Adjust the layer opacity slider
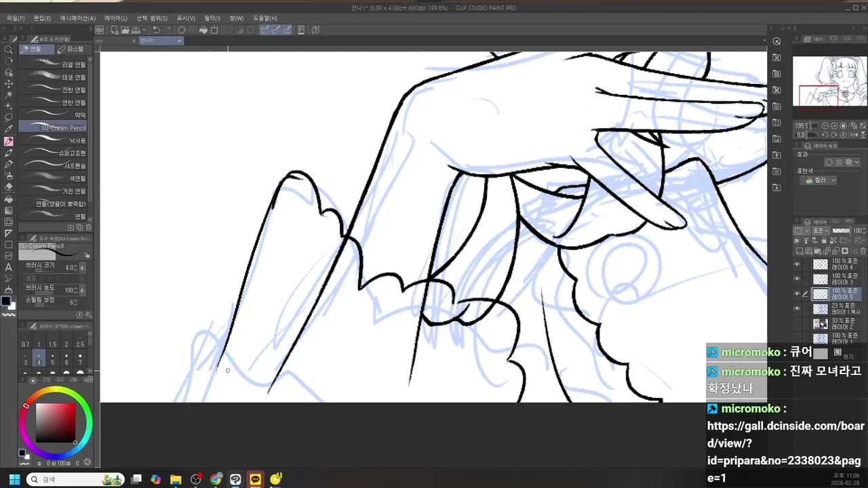The width and height of the screenshot is (868, 488). click(x=842, y=230)
